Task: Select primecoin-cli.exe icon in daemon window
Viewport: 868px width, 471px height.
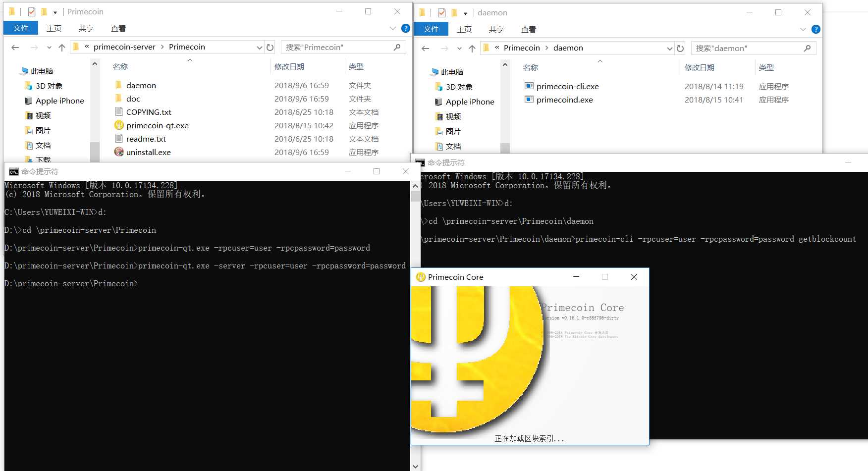Action: (x=529, y=86)
